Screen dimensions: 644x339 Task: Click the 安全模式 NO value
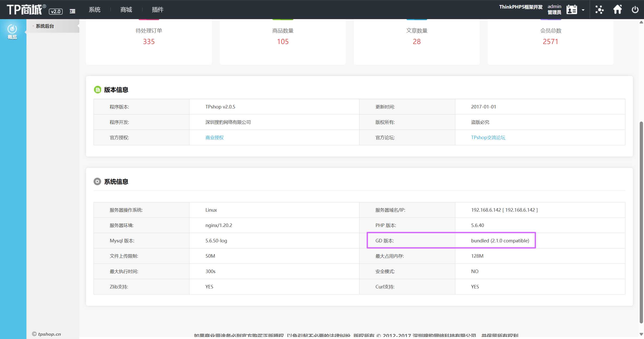(x=475, y=271)
